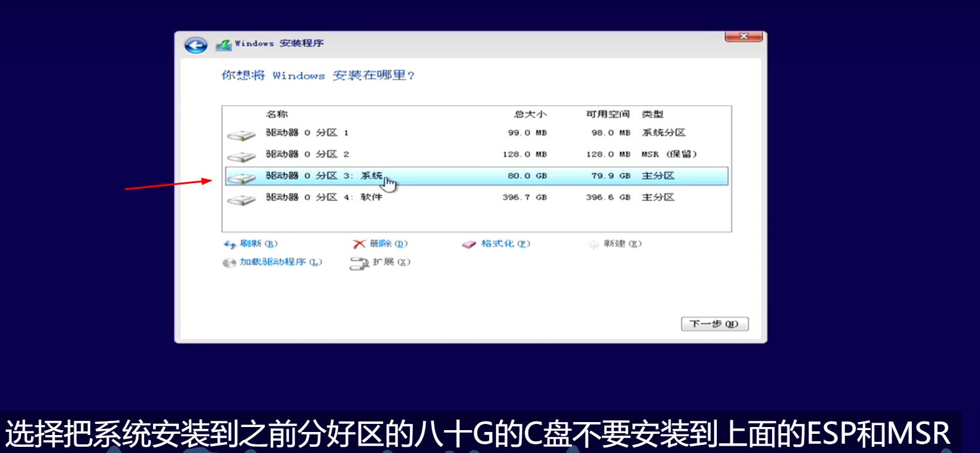
Task: Click 下一步 (N) next button
Action: tap(714, 324)
